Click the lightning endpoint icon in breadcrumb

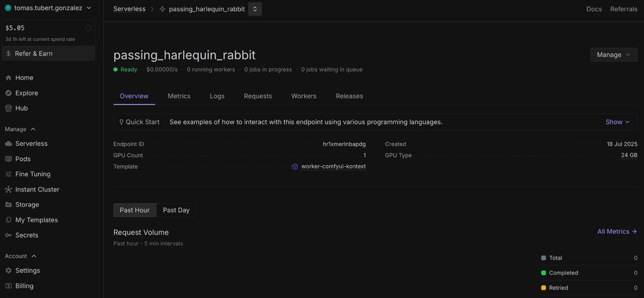tap(162, 9)
